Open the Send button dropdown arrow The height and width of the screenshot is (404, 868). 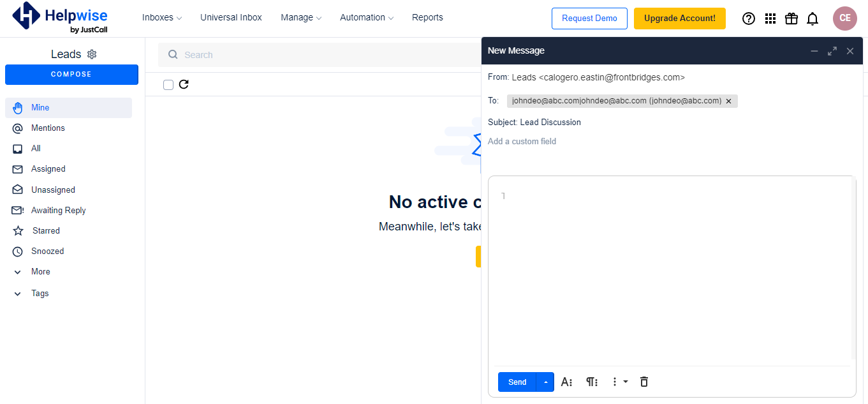point(545,382)
